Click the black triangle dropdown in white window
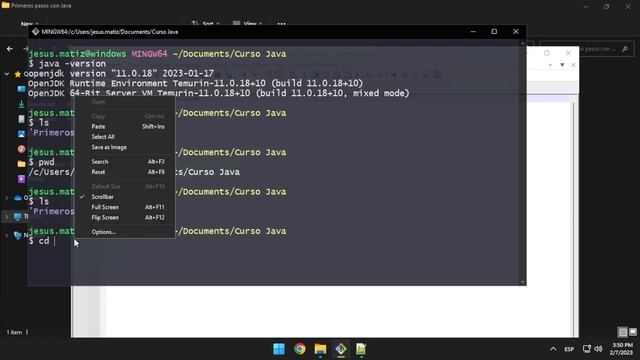The width and height of the screenshot is (640, 360). (562, 65)
